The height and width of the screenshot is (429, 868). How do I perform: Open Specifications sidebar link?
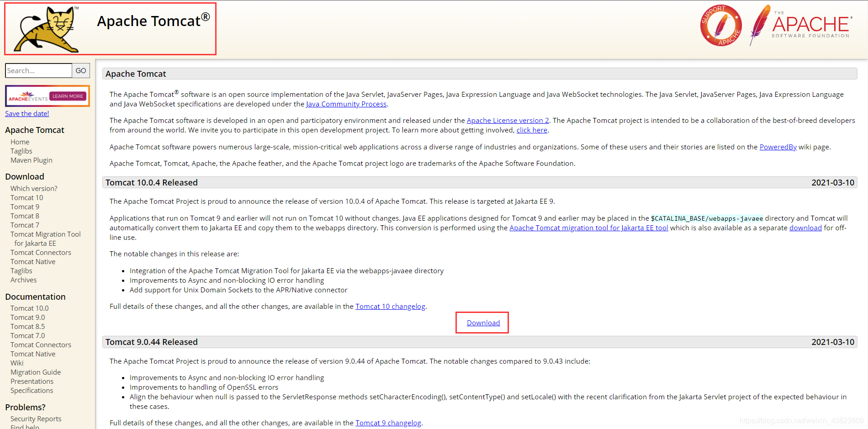32,391
